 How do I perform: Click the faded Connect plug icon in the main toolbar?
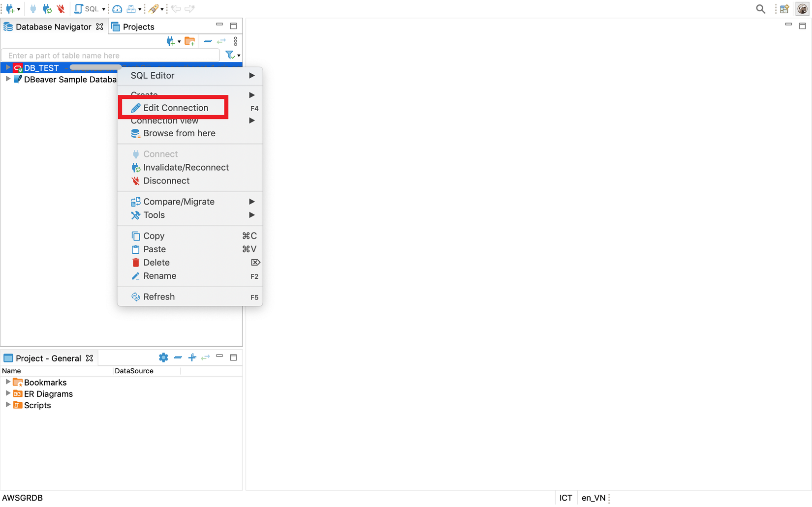click(x=33, y=9)
